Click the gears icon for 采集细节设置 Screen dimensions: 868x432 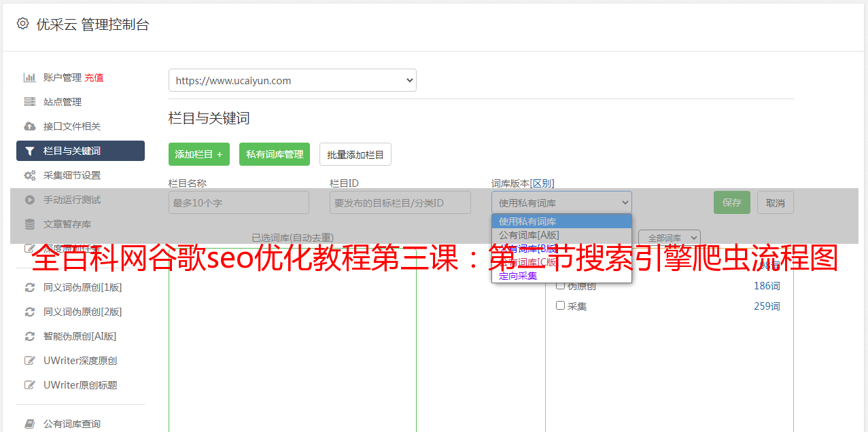tap(30, 175)
